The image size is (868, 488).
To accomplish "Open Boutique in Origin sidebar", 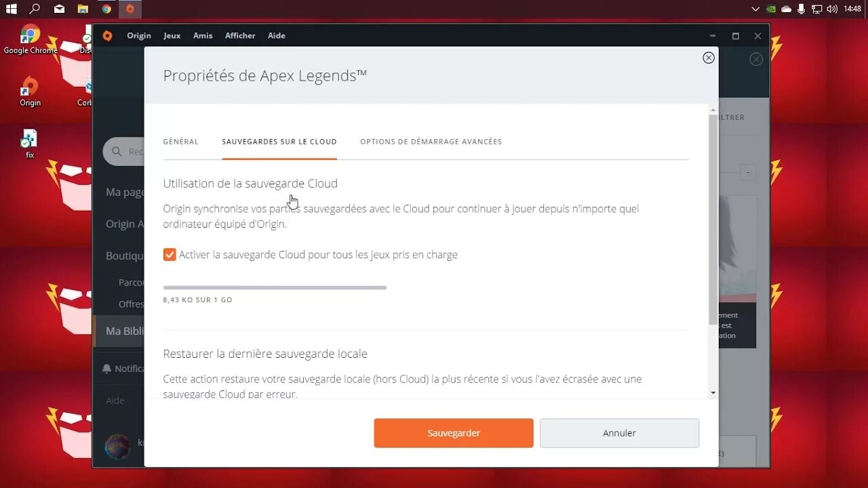I will [125, 256].
